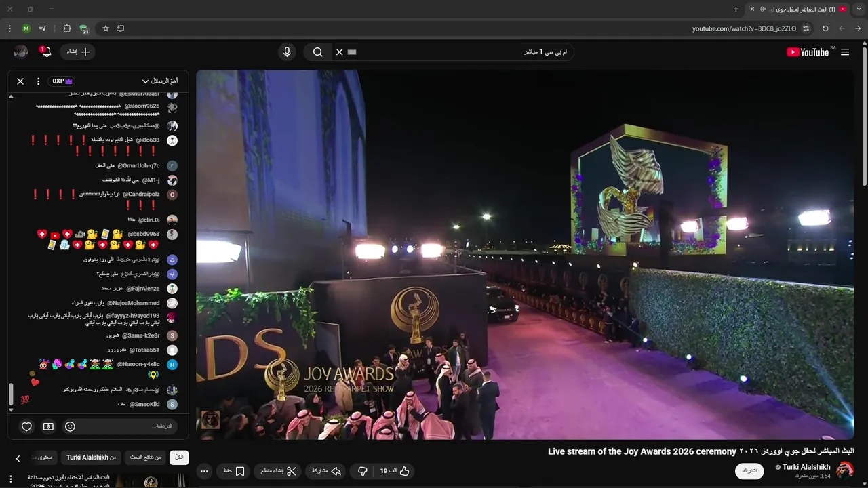Click chat user @OmarUoh-q7c
The width and height of the screenshot is (868, 488).
[138, 165]
